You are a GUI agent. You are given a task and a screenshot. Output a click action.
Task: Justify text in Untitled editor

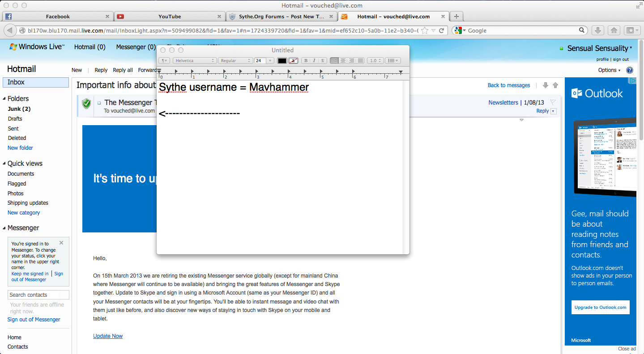click(360, 61)
